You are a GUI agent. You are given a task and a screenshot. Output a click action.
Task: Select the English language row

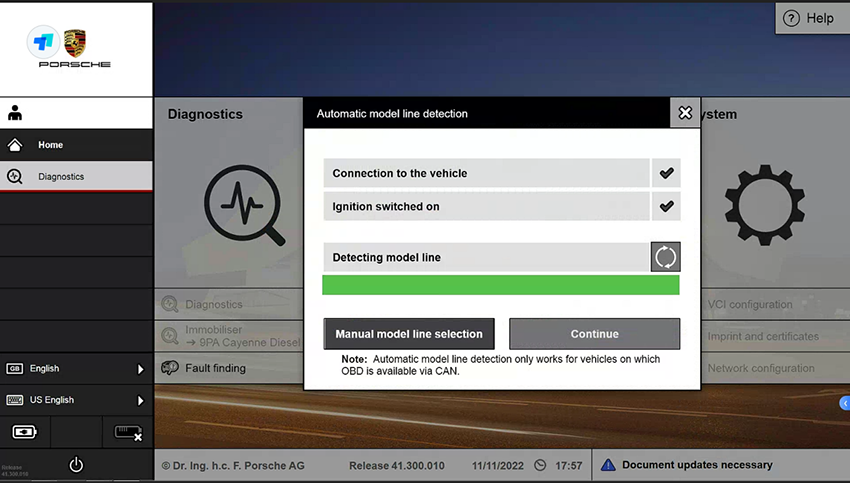click(76, 369)
